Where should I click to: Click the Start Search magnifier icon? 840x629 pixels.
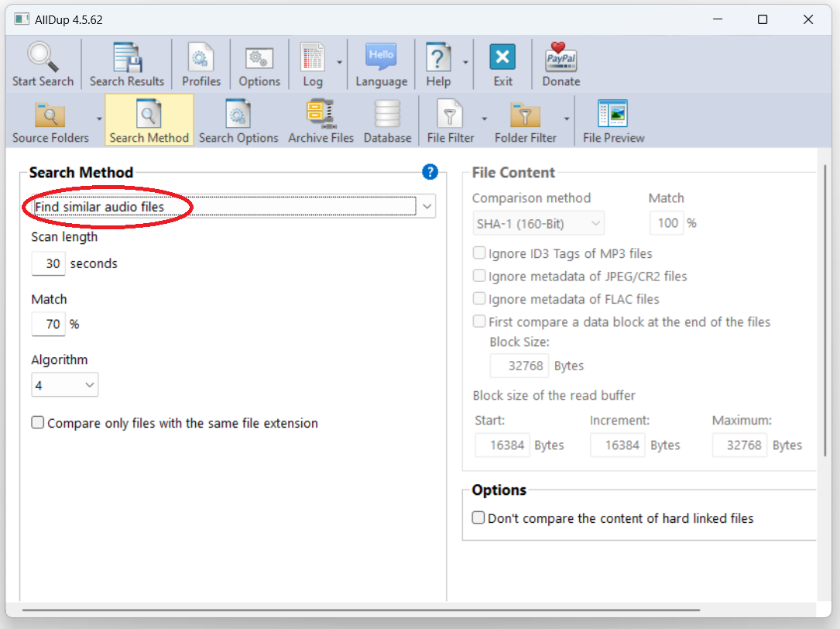point(43,57)
